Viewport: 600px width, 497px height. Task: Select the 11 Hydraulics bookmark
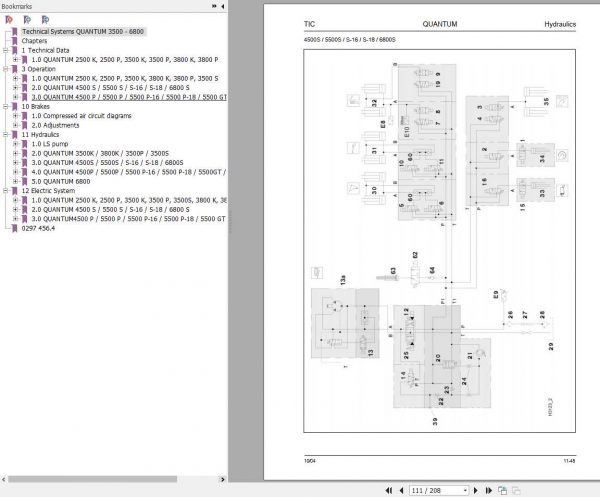click(x=40, y=134)
